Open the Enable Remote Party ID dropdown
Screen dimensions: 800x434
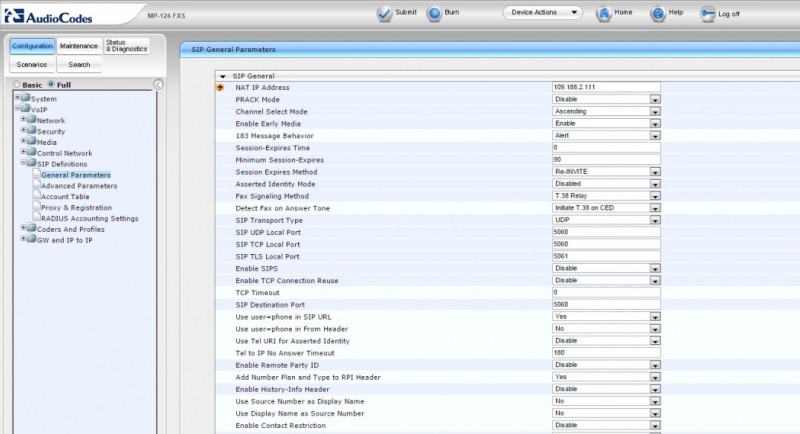pyautogui.click(x=606, y=365)
